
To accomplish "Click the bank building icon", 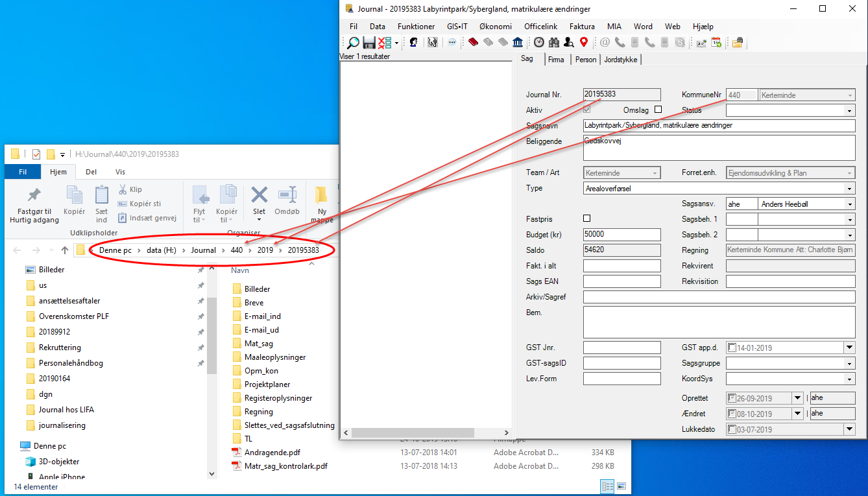I will coord(518,43).
